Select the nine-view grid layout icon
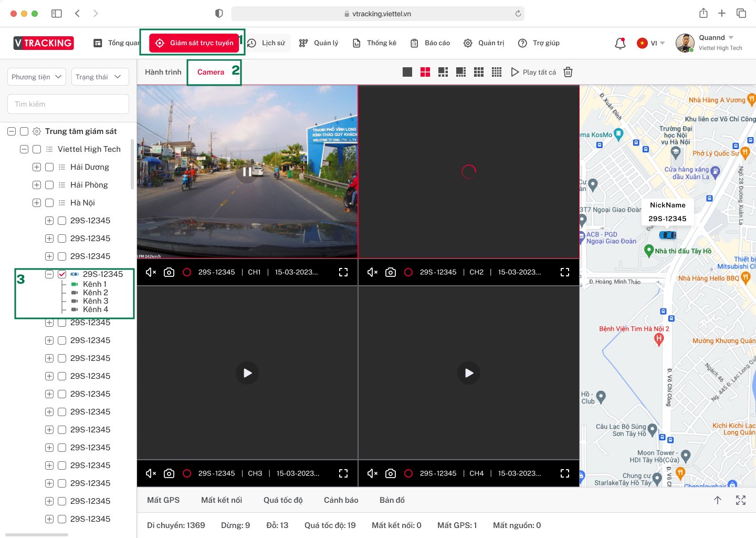This screenshot has width=756, height=538. 479,72
